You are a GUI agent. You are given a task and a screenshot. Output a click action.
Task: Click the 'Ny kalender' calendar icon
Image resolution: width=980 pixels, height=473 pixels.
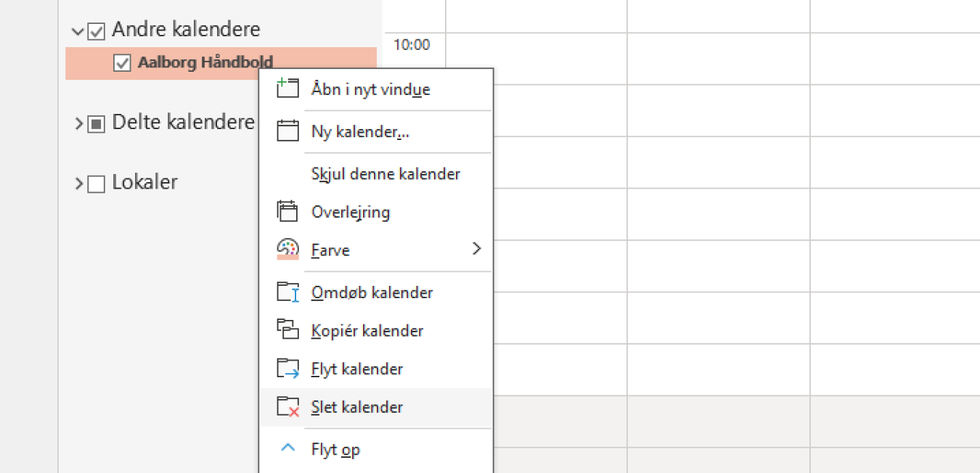(x=287, y=131)
